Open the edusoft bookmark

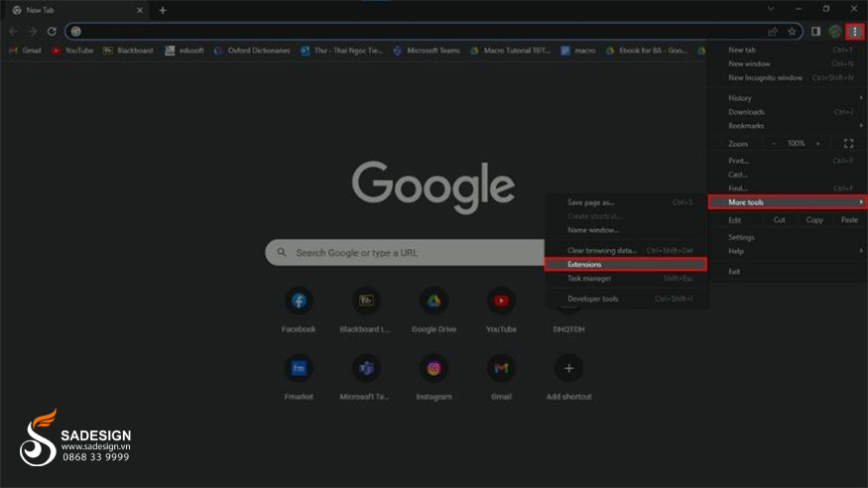point(185,51)
